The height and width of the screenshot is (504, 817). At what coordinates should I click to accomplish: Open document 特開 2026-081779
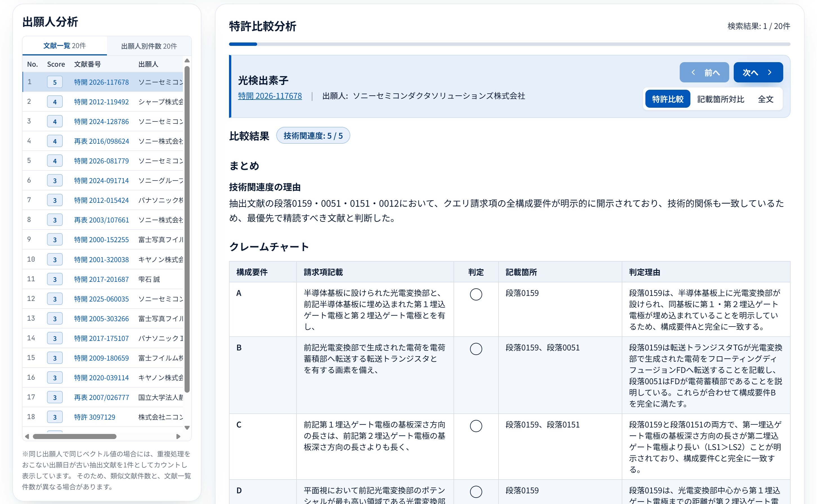click(x=101, y=161)
